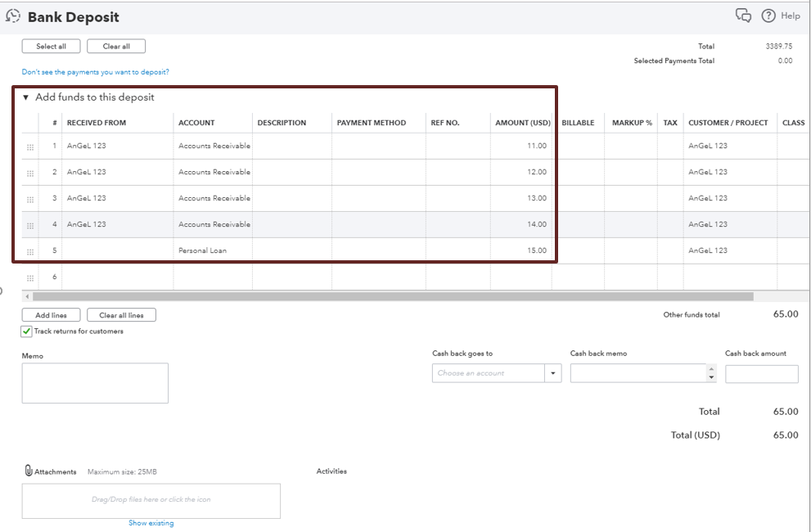Click Accounts Receivable account in line 2
The image size is (811, 532).
(214, 172)
